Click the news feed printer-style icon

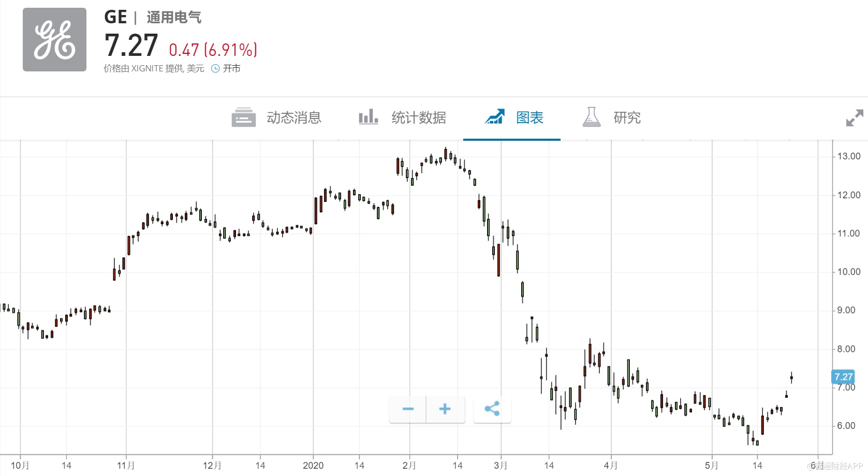[x=243, y=117]
